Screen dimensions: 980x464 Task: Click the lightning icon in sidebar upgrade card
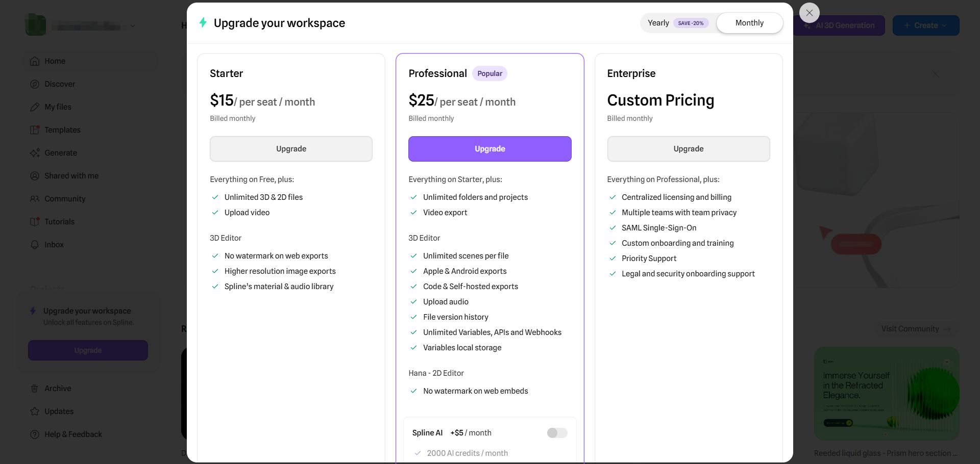click(33, 311)
